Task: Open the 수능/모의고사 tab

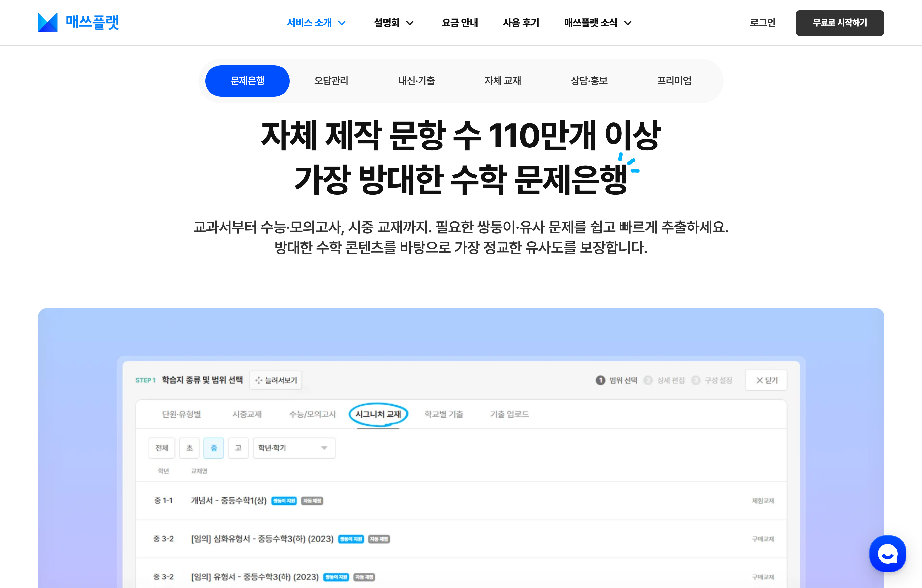Action: (312, 414)
